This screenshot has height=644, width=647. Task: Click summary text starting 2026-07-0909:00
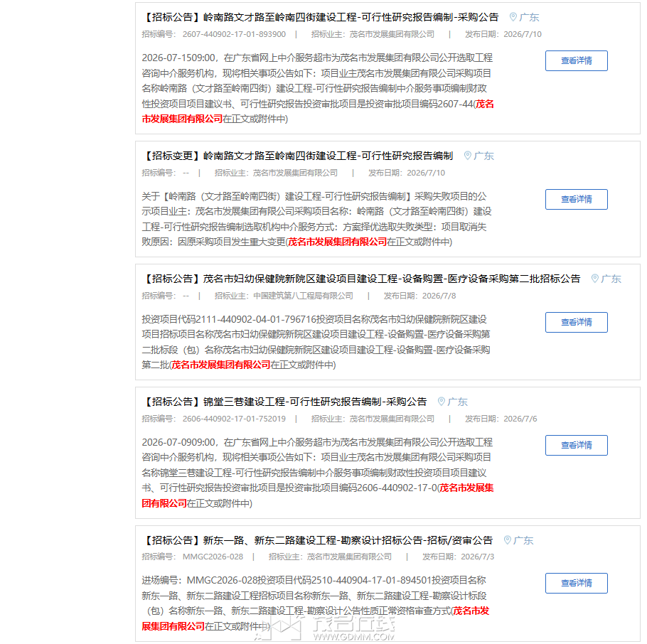[x=318, y=473]
